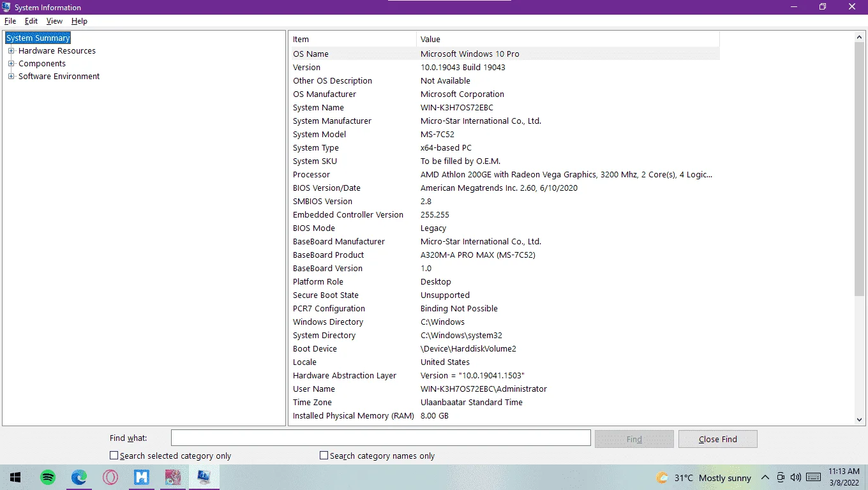The height and width of the screenshot is (490, 868).
Task: Click value '10.0.19043 Build 19043'
Action: tap(463, 68)
